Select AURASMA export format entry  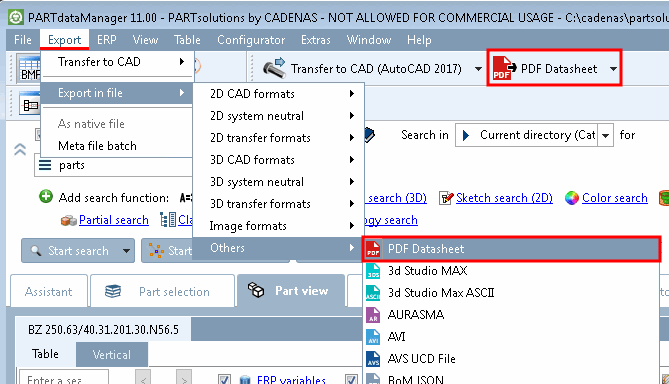tap(511, 315)
